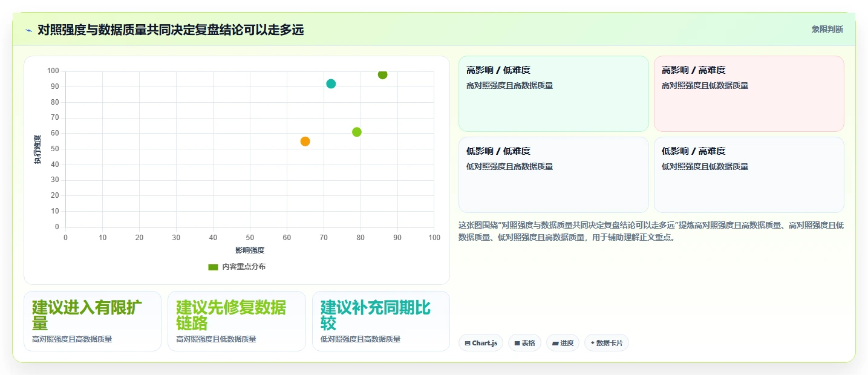Open the 低影响 / 低难度 quadrant card
The height and width of the screenshot is (375, 868).
[553, 175]
